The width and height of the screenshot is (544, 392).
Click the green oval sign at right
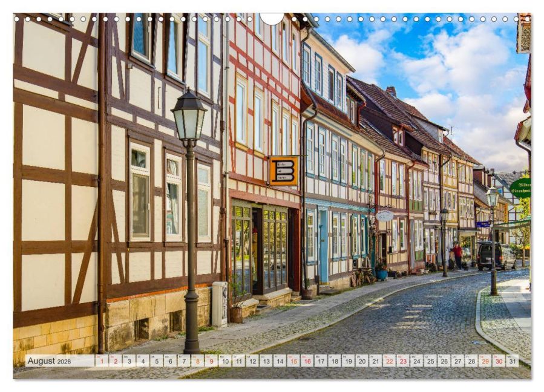tap(520, 188)
